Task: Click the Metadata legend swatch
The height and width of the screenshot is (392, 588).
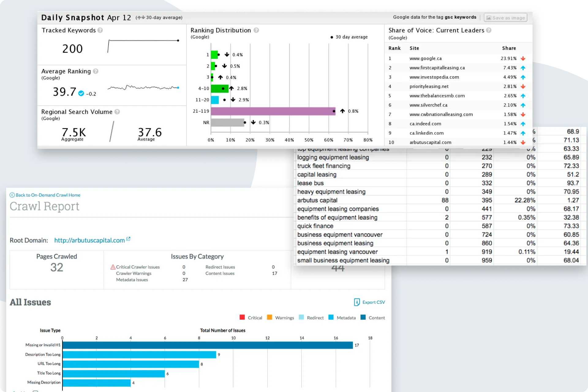Action: coord(331,317)
